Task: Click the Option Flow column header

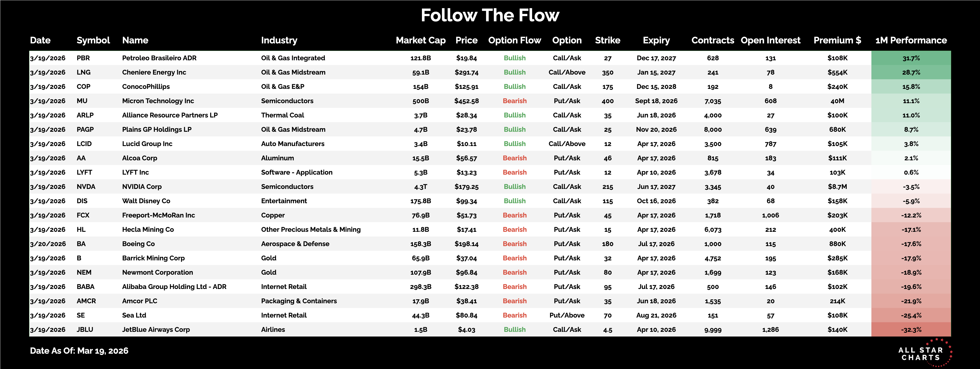Action: [514, 40]
